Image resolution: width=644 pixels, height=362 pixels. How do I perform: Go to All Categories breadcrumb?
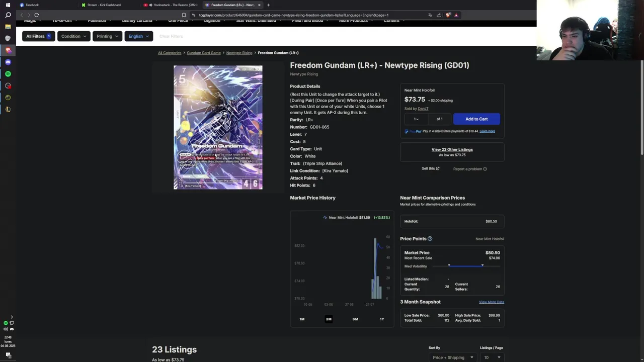tap(170, 53)
